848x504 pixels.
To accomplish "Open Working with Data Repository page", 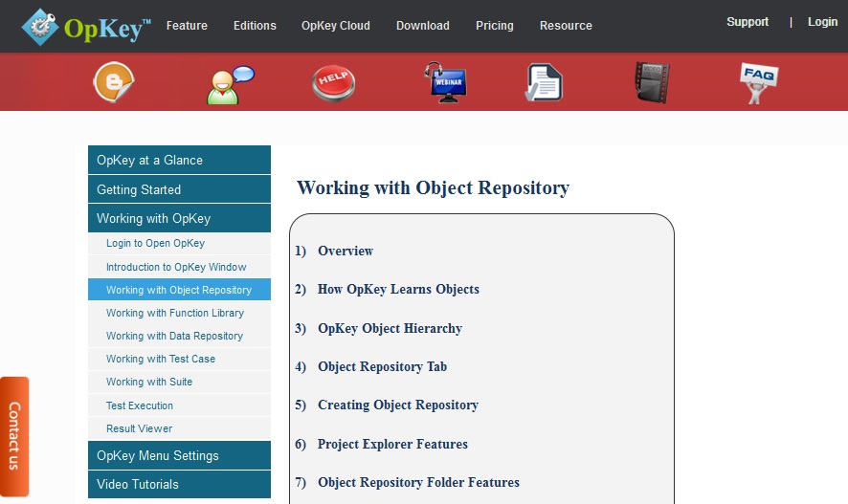I will [x=180, y=336].
